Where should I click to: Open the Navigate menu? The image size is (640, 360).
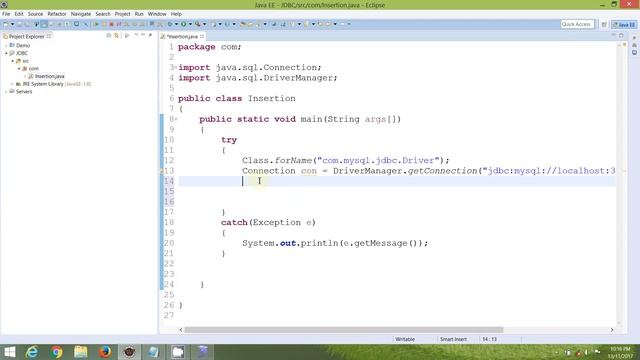(81, 14)
